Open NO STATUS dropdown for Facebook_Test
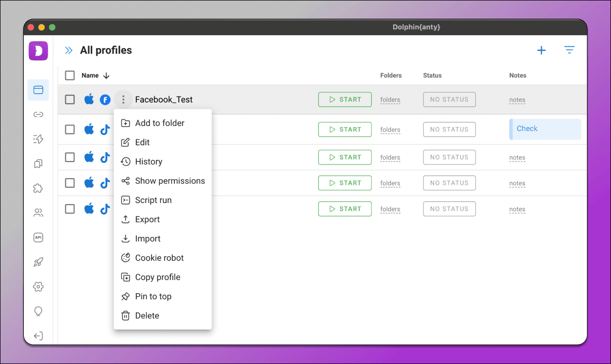Viewport: 611px width, 364px height. (x=449, y=99)
